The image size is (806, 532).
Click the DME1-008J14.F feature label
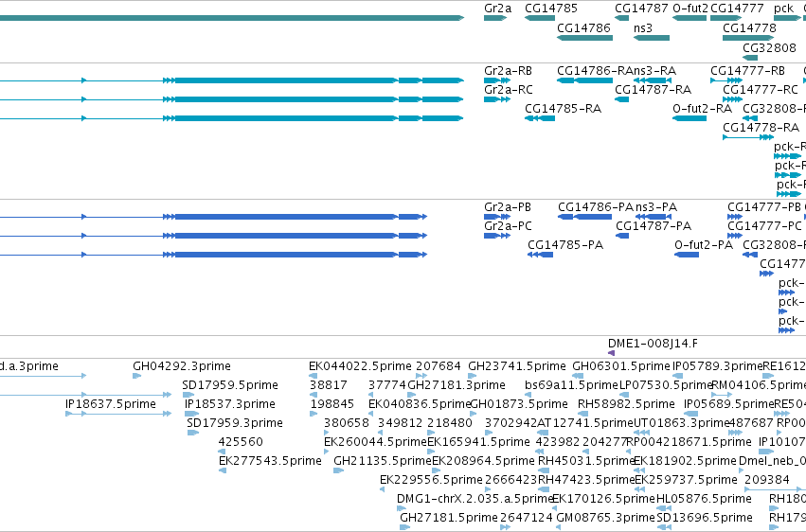point(653,344)
